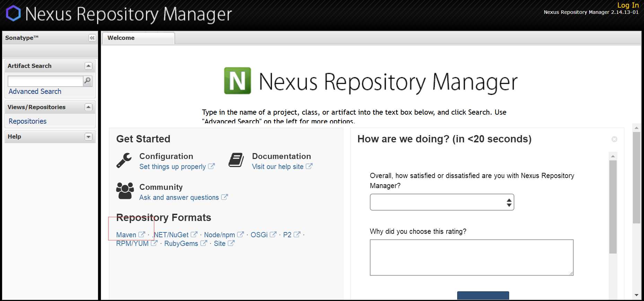Open the Repositories view

pyautogui.click(x=27, y=121)
